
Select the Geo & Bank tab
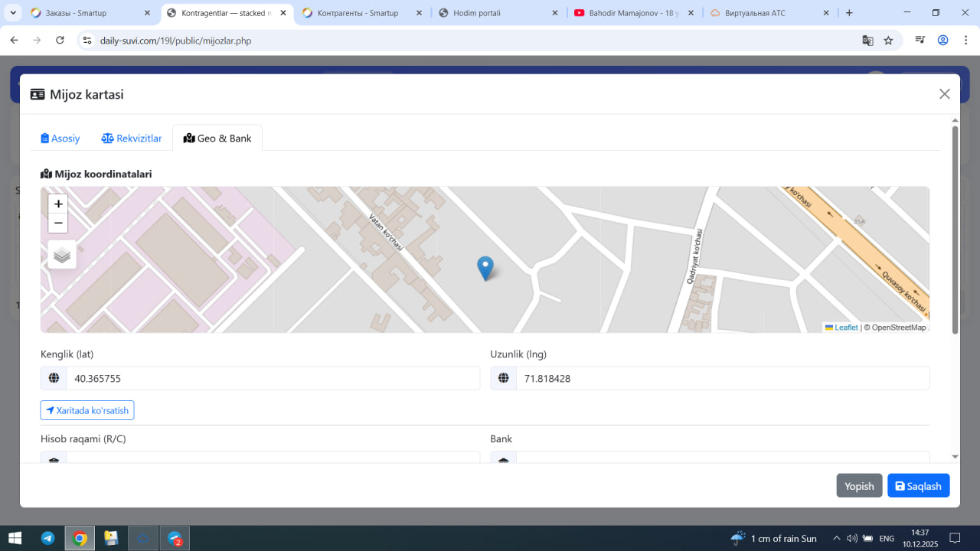[x=217, y=139]
